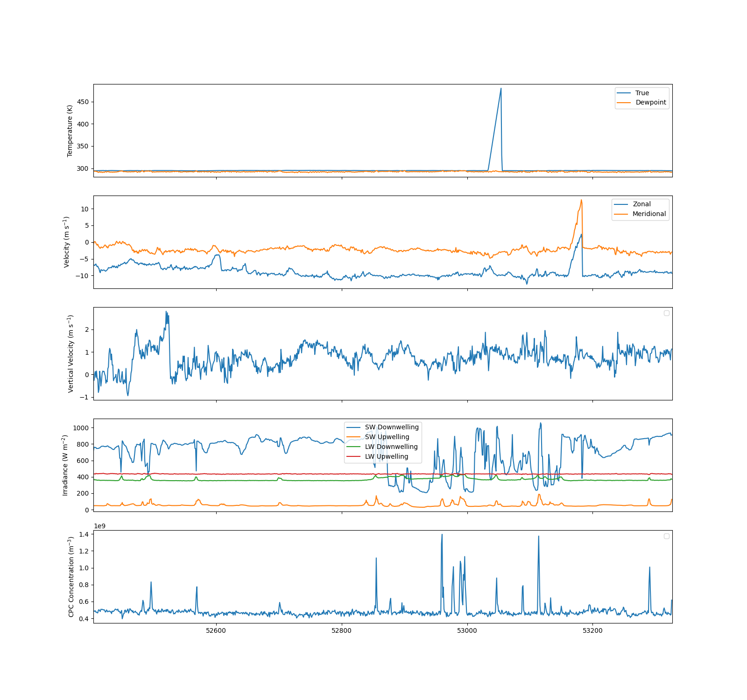Click the 53200 x-axis tick label
The width and height of the screenshot is (747, 700).
[592, 630]
